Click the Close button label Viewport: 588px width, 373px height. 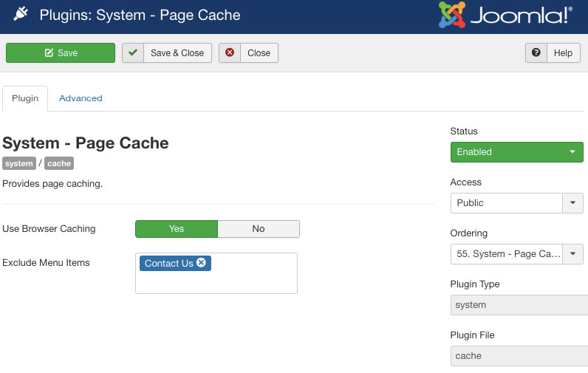click(x=259, y=53)
